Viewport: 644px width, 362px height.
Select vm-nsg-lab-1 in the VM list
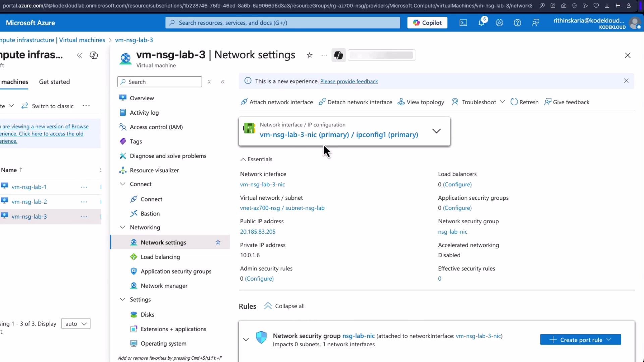coord(29,187)
